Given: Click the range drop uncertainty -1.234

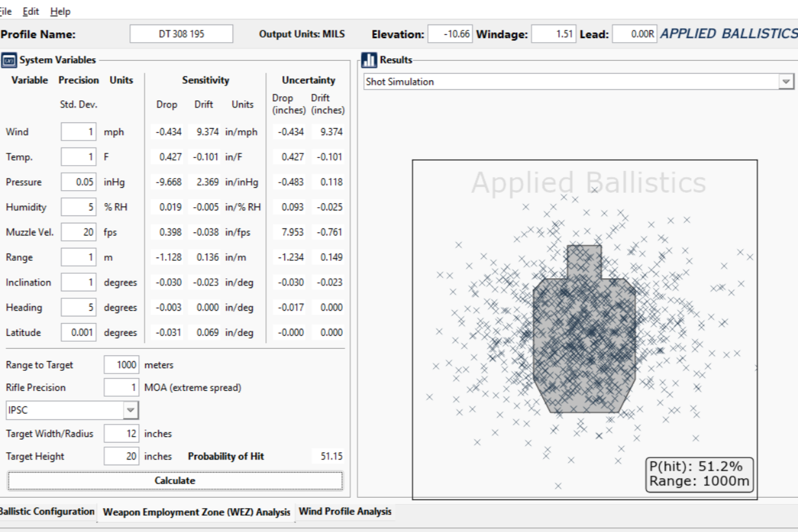Looking at the screenshot, I should click(291, 257).
